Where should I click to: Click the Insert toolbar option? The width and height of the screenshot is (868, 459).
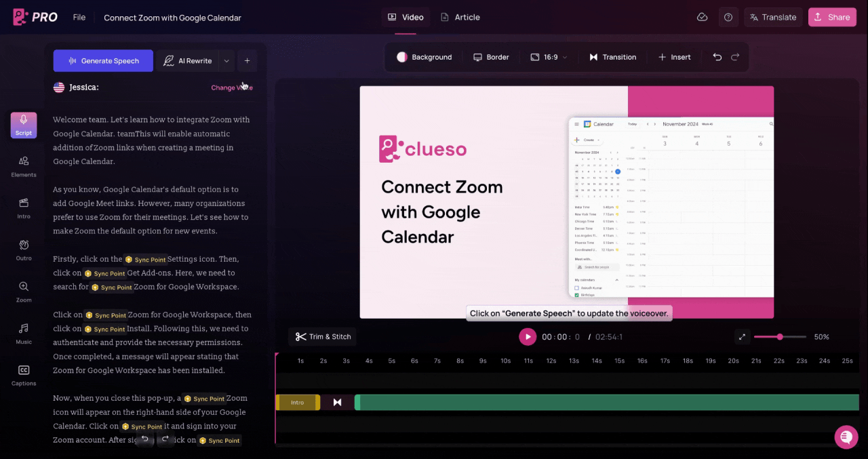pos(675,57)
